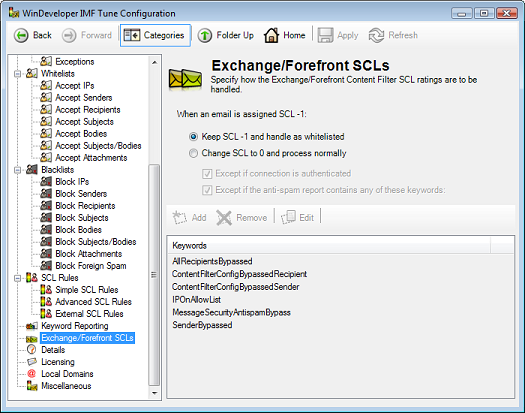Select Change SCL to 0 and process normally

click(x=193, y=153)
